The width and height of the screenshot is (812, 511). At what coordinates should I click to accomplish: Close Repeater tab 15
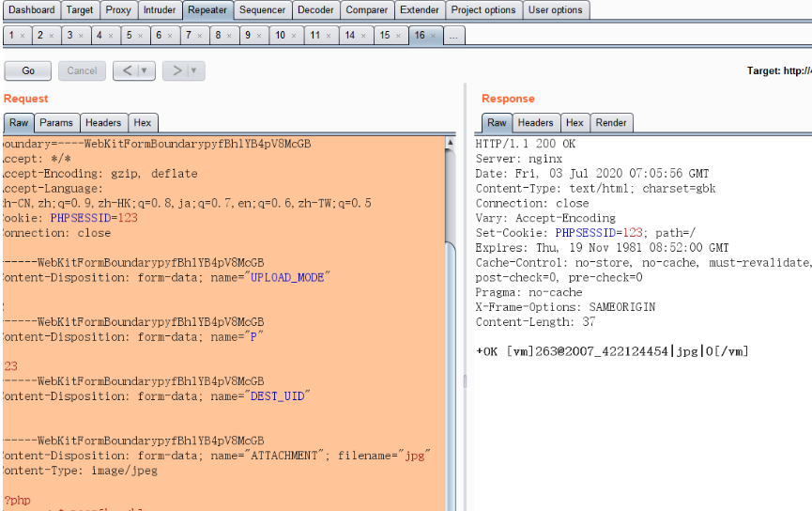pos(398,36)
